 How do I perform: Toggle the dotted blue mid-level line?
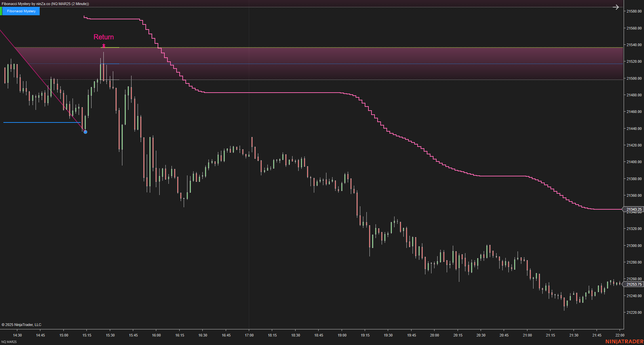(x=237, y=64)
